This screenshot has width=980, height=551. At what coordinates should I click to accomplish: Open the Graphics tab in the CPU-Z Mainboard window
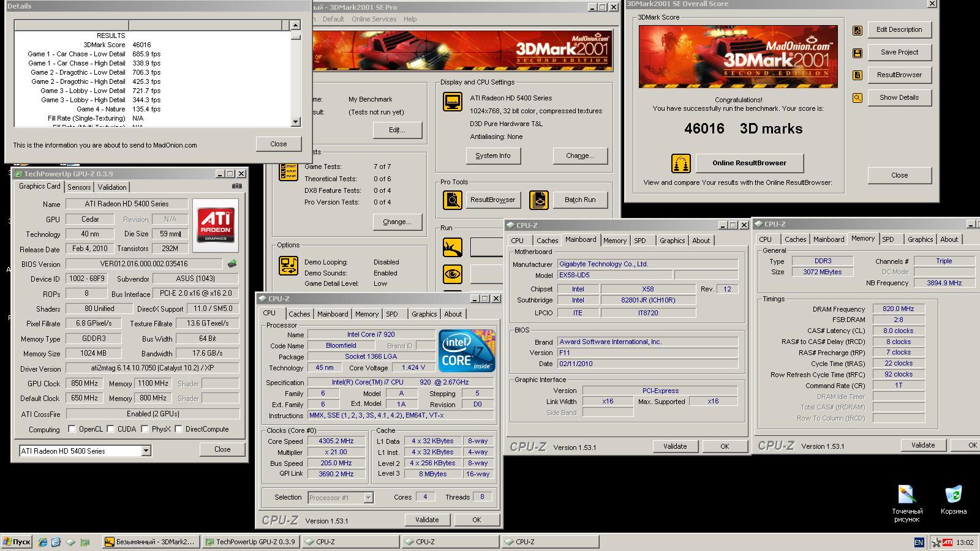click(x=672, y=241)
